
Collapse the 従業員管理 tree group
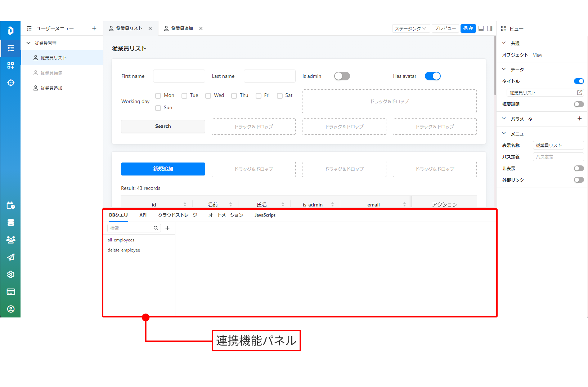point(28,43)
